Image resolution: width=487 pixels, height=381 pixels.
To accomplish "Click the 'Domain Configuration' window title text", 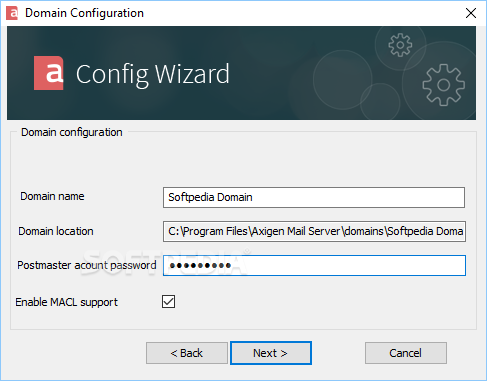I will coord(84,13).
